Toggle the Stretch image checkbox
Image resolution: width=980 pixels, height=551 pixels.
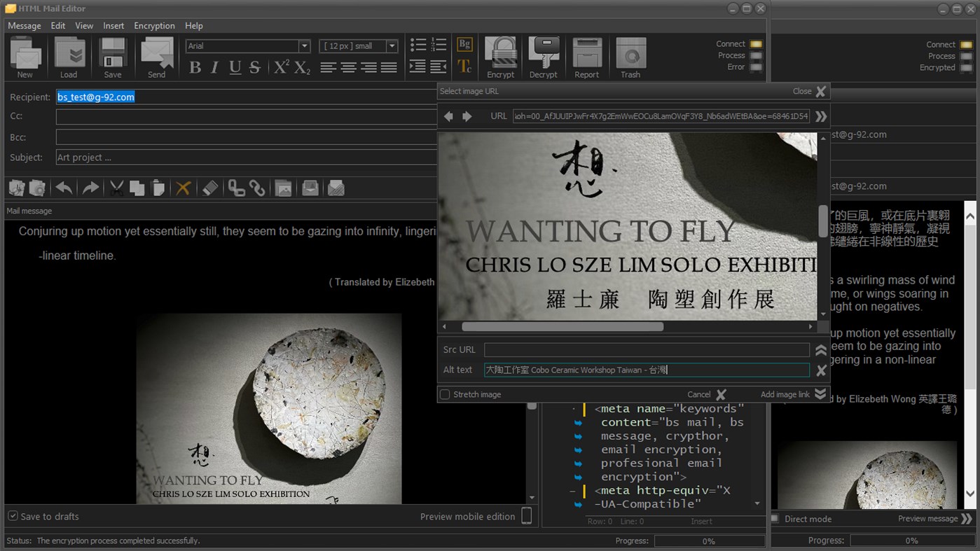444,394
